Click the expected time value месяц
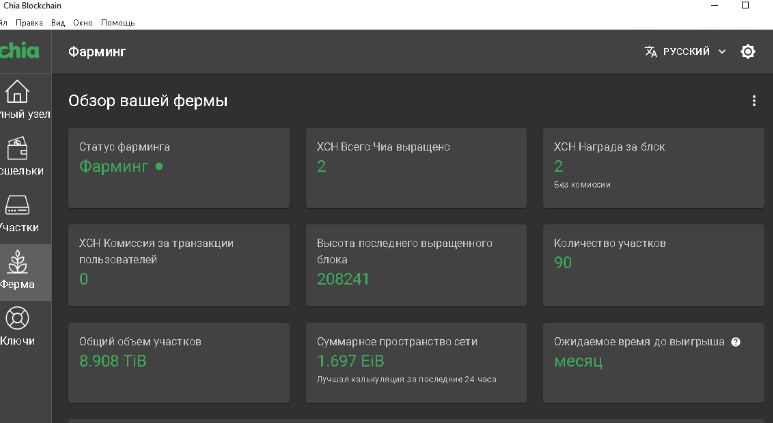Image resolution: width=773 pixels, height=423 pixels. click(578, 361)
